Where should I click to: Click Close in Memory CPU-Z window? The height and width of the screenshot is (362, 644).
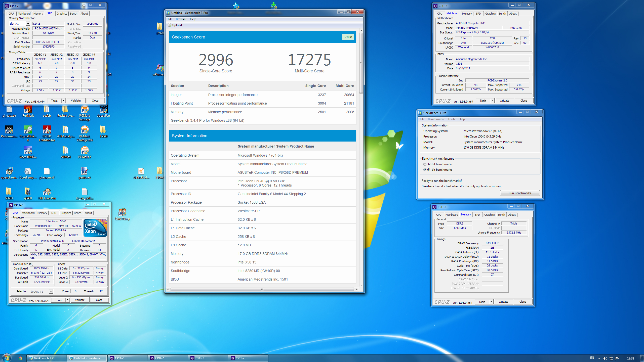pyautogui.click(x=523, y=302)
